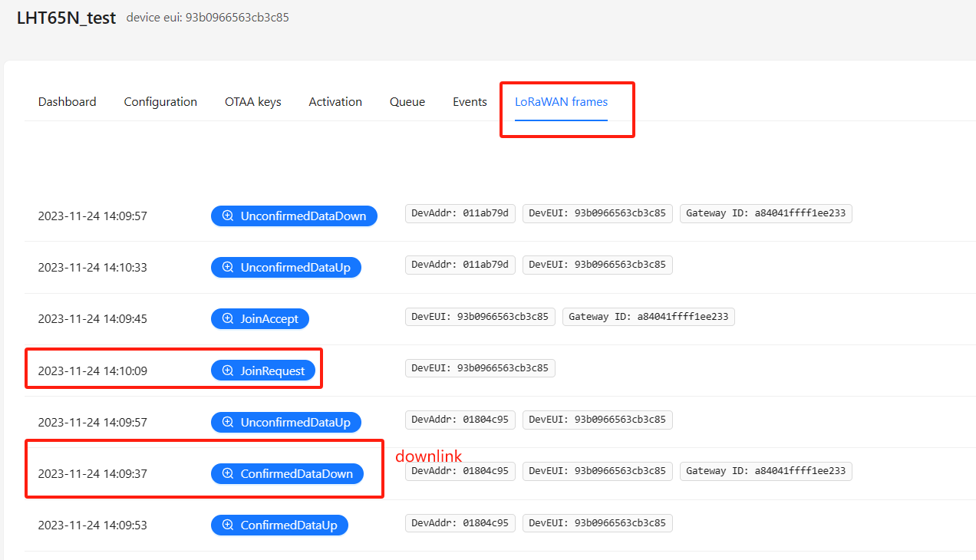This screenshot has height=560, width=976.
Task: Click magnifier icon on JoinRequest button
Action: point(228,371)
